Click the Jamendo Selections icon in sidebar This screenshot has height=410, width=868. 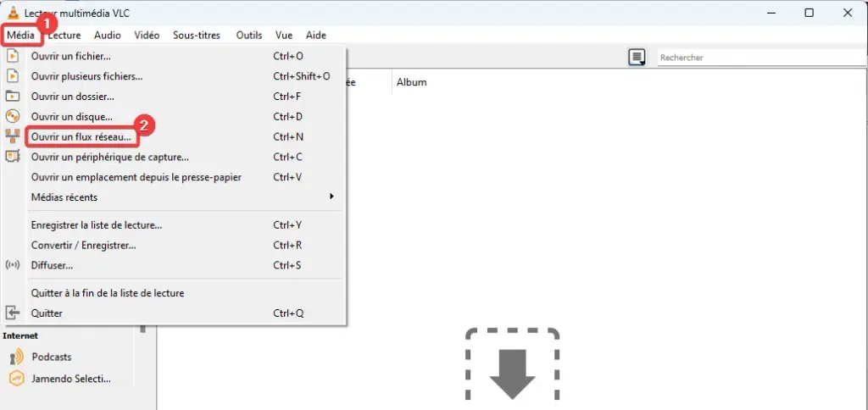click(x=17, y=379)
